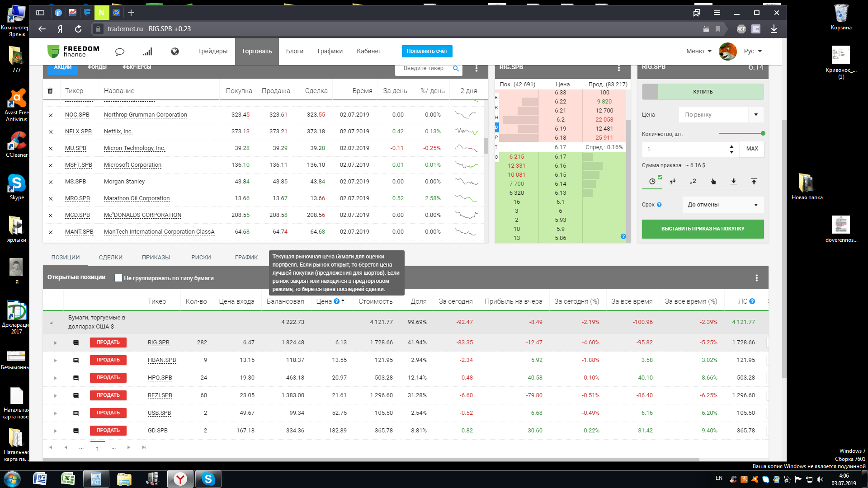Click the globe icon in header
The image size is (868, 488).
175,52
